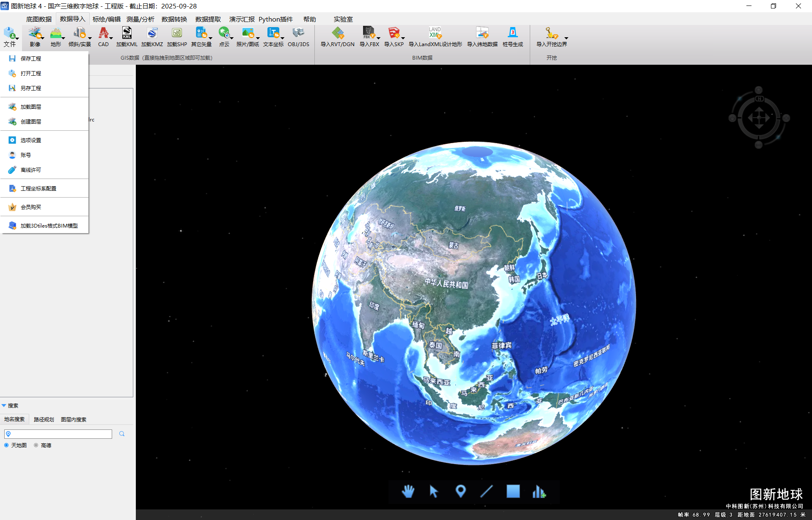Click the 加载KML icon
Screen dimensions: 812x520
(x=127, y=33)
